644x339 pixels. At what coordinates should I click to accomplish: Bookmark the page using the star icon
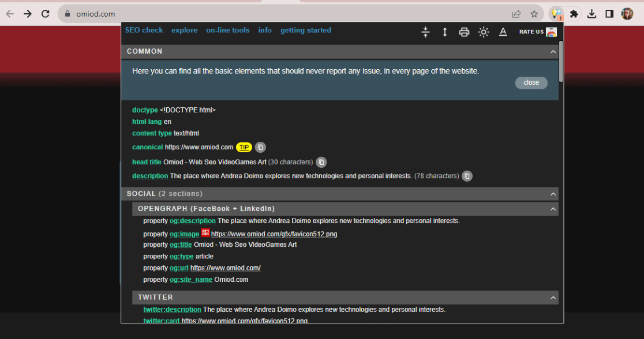click(x=534, y=13)
